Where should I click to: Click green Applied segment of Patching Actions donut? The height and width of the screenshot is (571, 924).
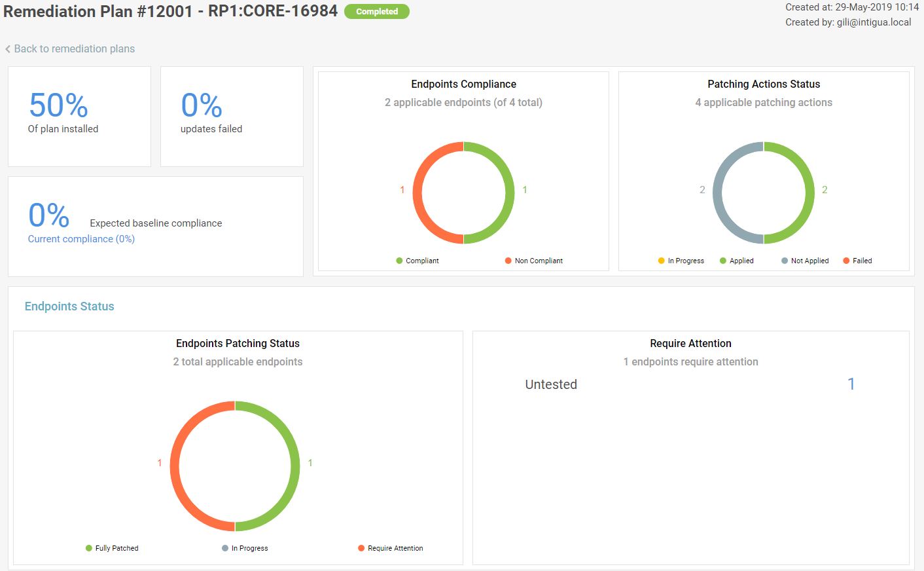pyautogui.click(x=810, y=193)
